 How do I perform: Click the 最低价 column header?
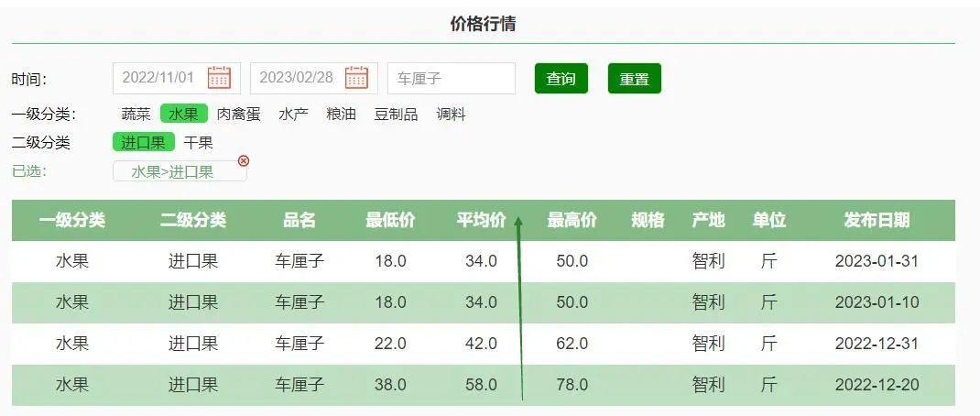coord(390,220)
